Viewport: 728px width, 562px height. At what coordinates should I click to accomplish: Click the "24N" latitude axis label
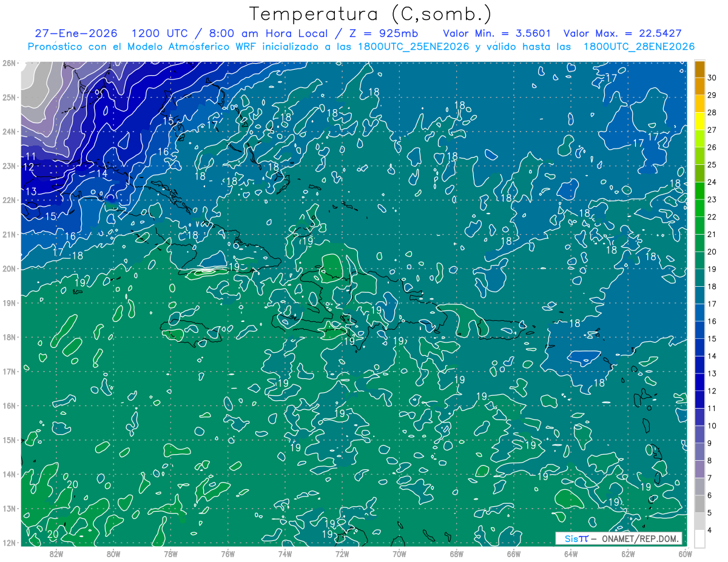click(x=8, y=132)
